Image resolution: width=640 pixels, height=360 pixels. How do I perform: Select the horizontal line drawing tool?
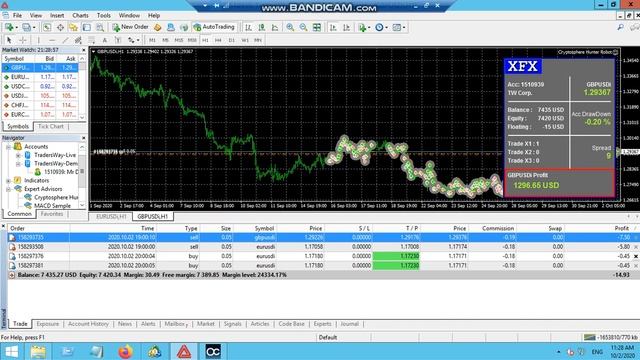tap(52, 40)
